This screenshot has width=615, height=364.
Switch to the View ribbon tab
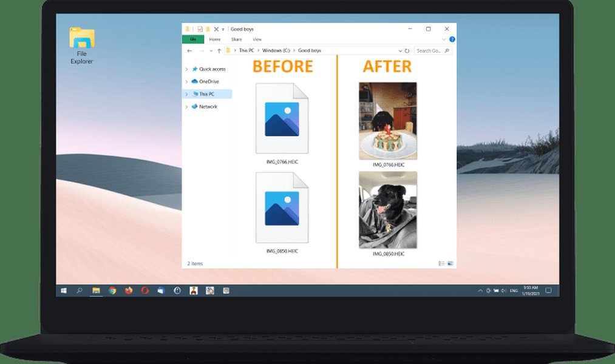tap(257, 39)
